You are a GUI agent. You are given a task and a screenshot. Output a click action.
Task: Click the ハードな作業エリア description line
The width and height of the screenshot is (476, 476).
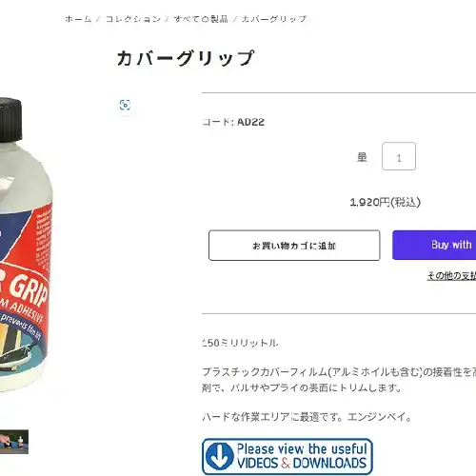307,417
